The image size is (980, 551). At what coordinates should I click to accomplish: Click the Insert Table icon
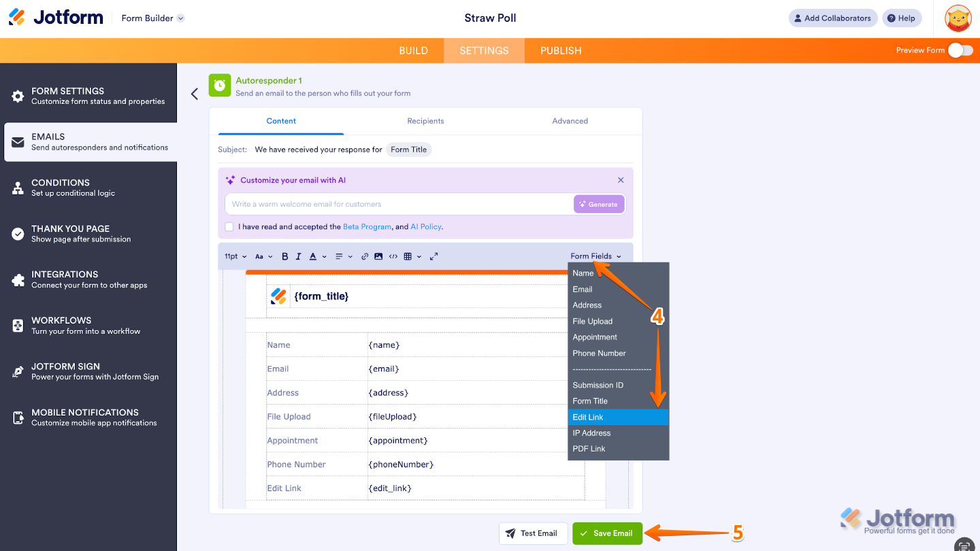click(408, 256)
